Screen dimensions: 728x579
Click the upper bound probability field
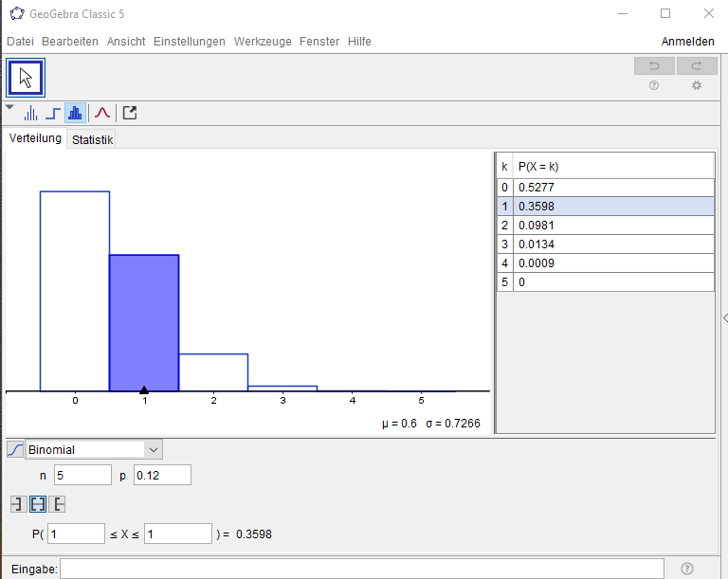178,534
